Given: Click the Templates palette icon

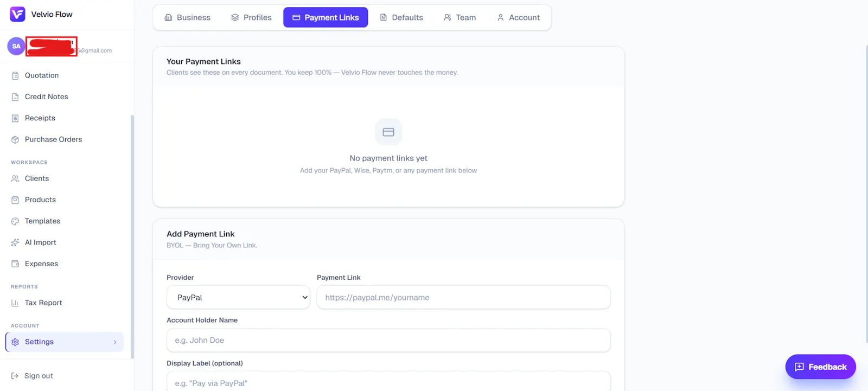Looking at the screenshot, I should point(15,221).
